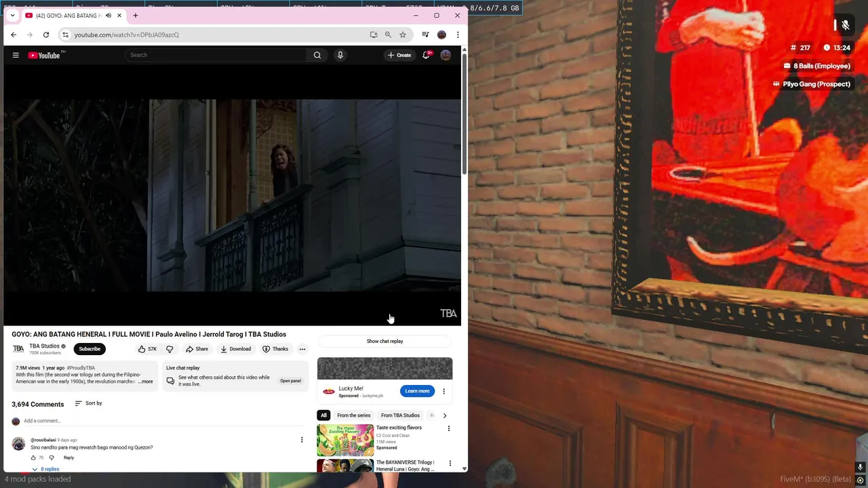868x488 pixels.
Task: Open panel for live chat replay
Action: [x=290, y=380]
